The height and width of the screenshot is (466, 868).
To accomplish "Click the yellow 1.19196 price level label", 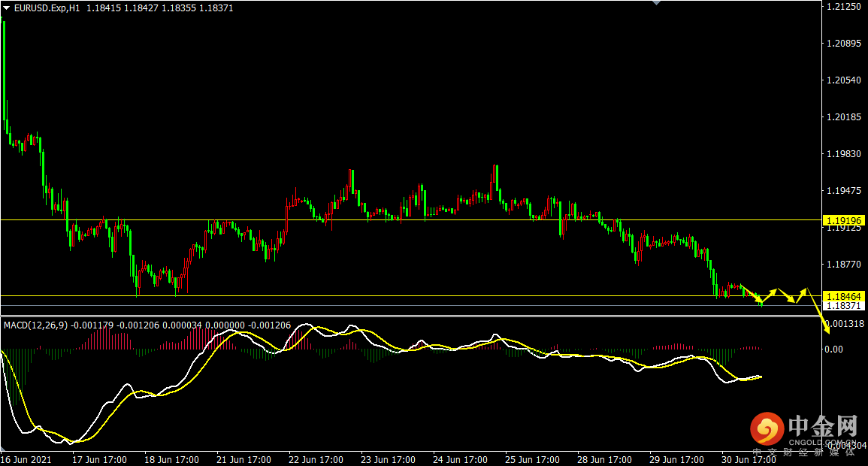I will [x=844, y=221].
